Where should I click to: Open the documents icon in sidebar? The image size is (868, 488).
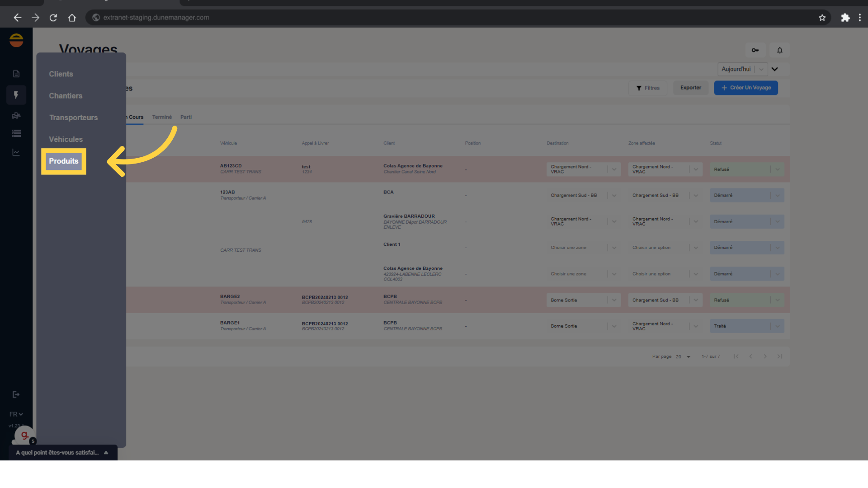(16, 74)
